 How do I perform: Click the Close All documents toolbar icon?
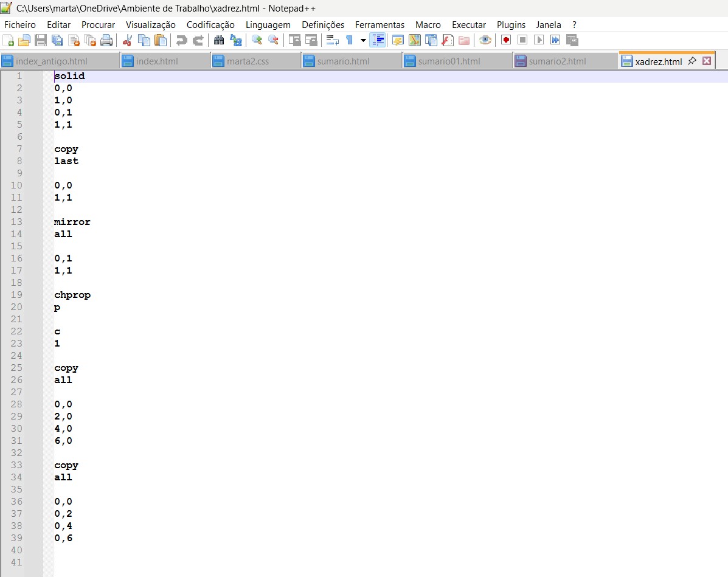coord(90,40)
